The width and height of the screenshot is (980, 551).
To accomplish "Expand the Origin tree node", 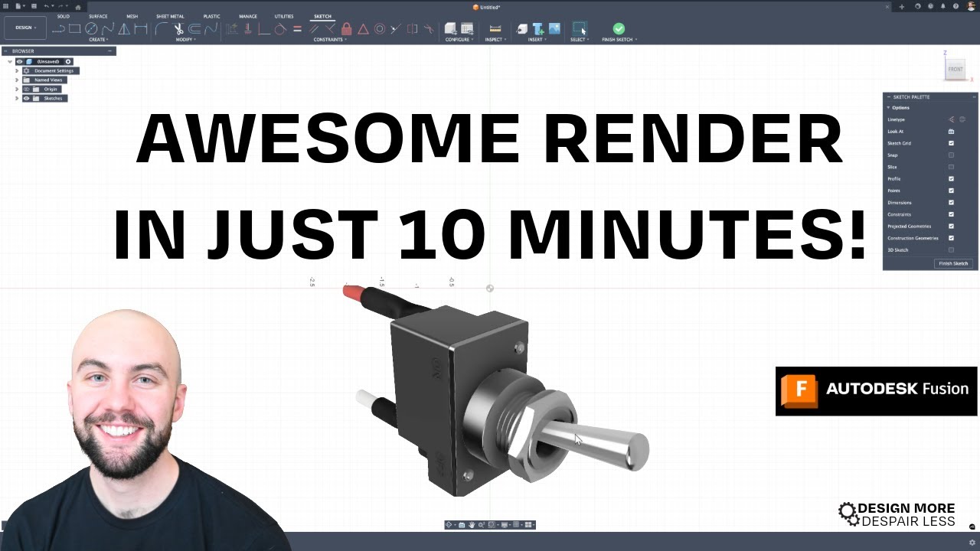I will click(17, 90).
